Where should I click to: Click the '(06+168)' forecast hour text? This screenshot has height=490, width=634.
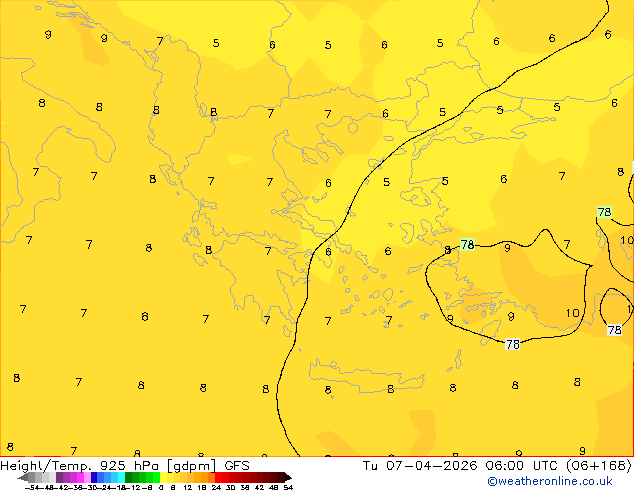pyautogui.click(x=598, y=466)
